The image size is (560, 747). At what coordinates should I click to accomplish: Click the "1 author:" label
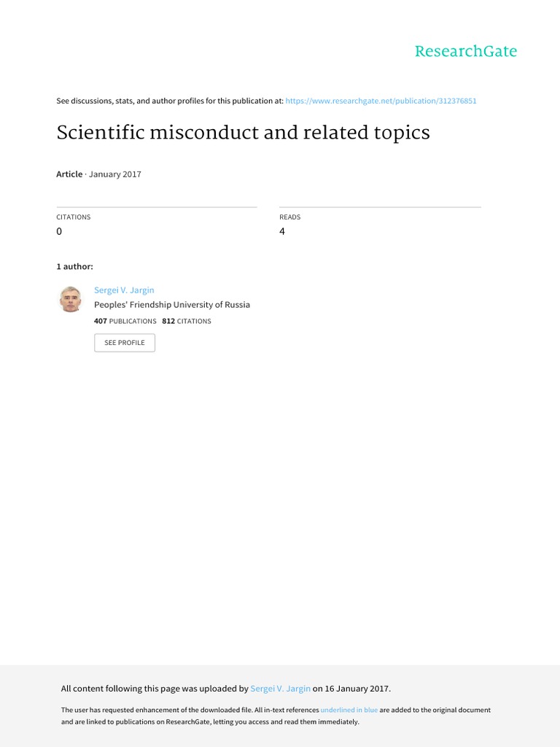[74, 266]
